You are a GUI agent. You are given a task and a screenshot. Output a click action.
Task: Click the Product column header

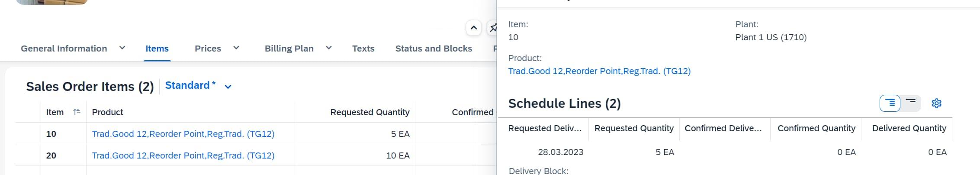click(x=108, y=112)
